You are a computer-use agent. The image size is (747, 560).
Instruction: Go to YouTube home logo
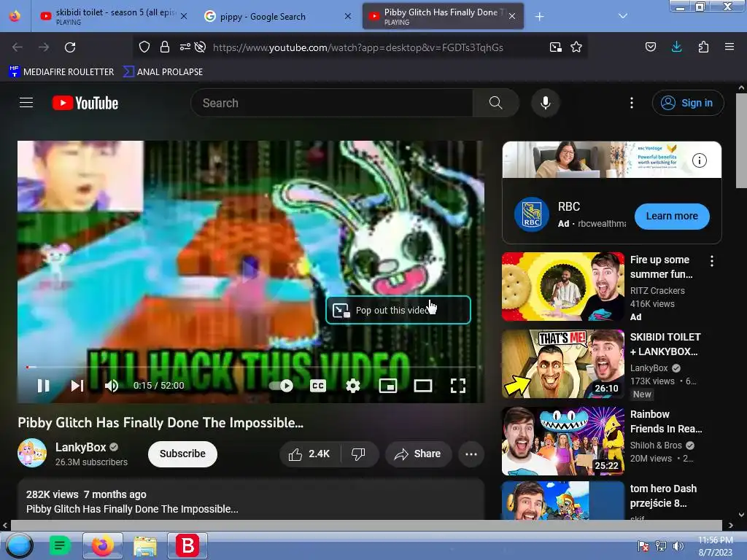coord(85,103)
